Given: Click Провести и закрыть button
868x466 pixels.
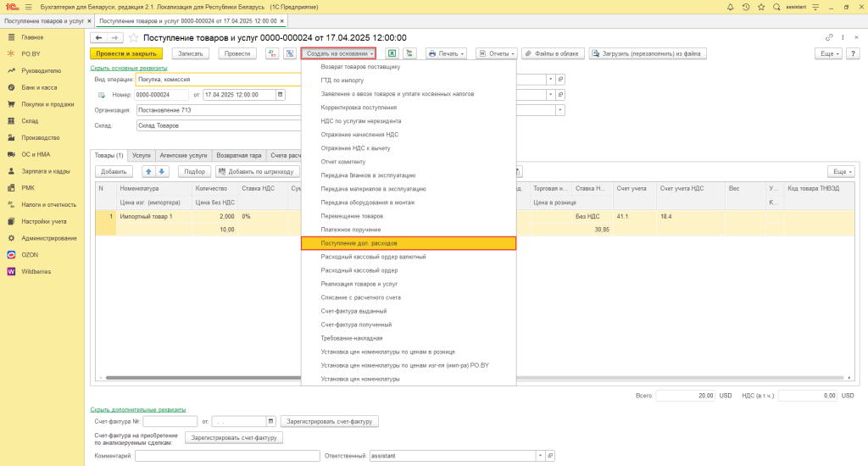Looking at the screenshot, I should click(126, 53).
